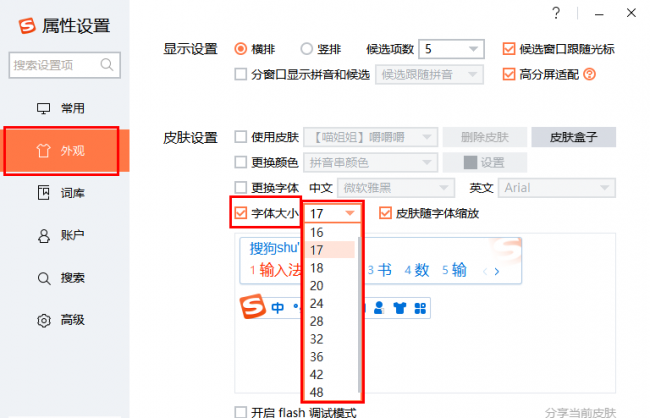Go to the 词库 dictionary tab
650x418 pixels.
65,193
